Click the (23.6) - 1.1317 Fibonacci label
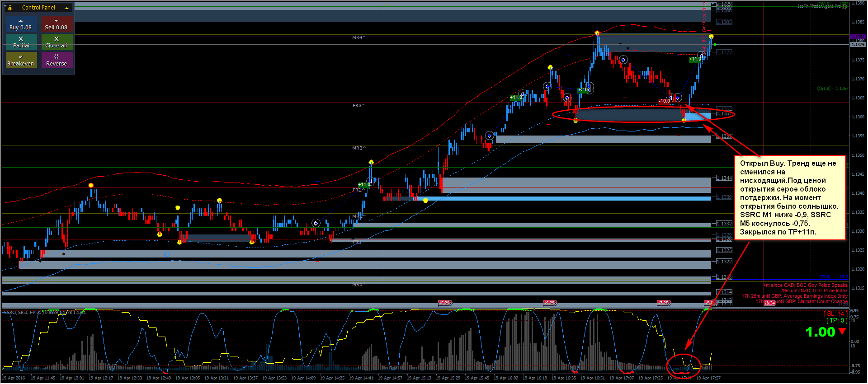 click(x=834, y=277)
